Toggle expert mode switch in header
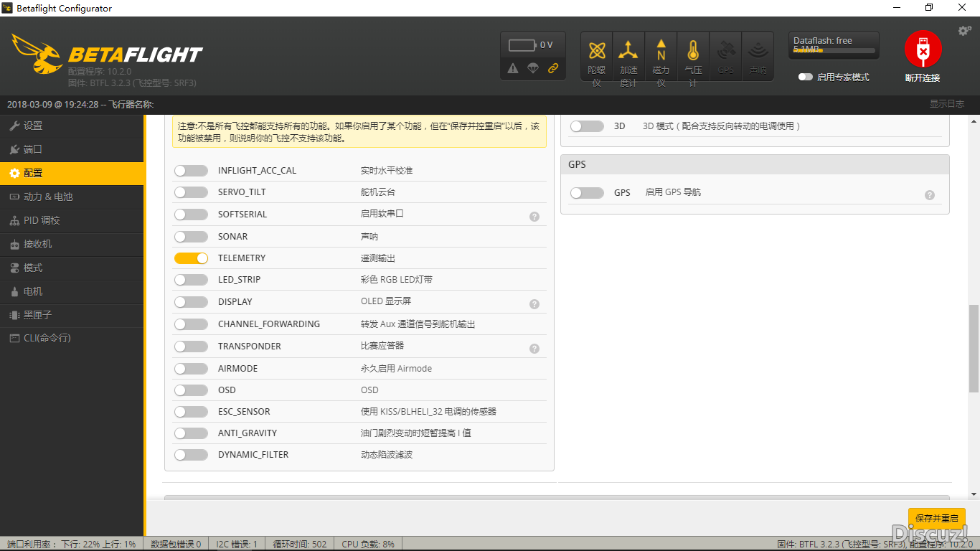This screenshot has width=980, height=551. coord(806,77)
